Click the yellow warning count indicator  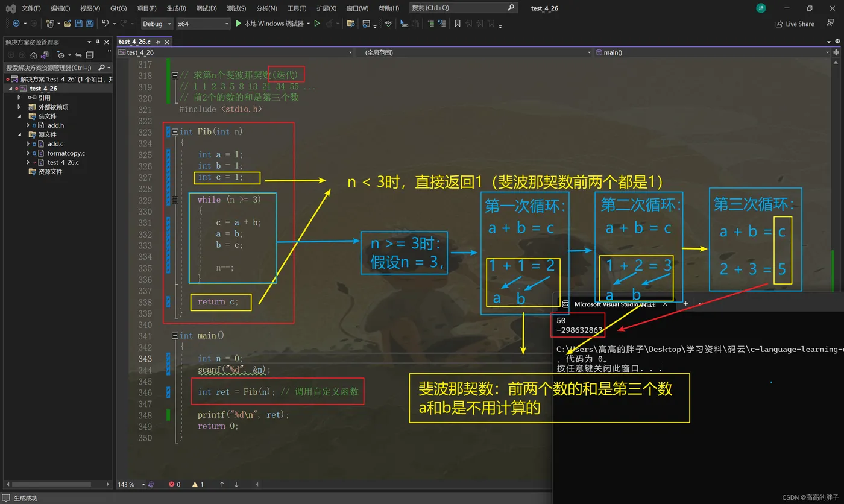tap(198, 484)
